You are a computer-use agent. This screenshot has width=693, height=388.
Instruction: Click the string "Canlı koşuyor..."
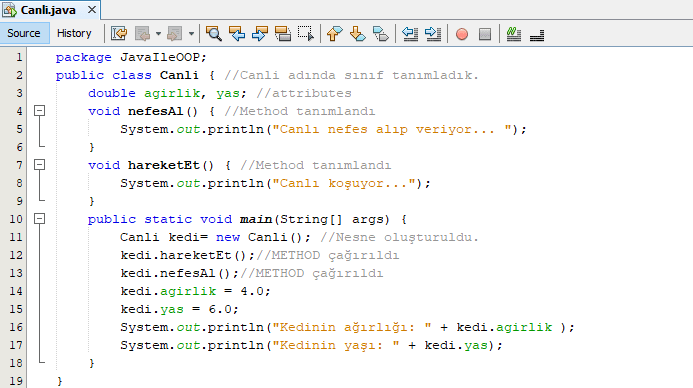pos(344,183)
